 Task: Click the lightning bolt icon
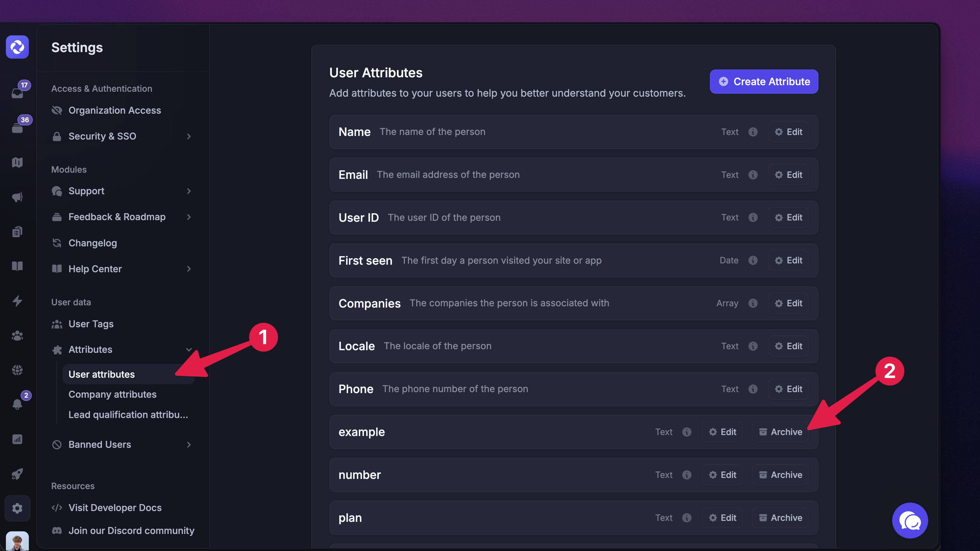[x=17, y=301]
